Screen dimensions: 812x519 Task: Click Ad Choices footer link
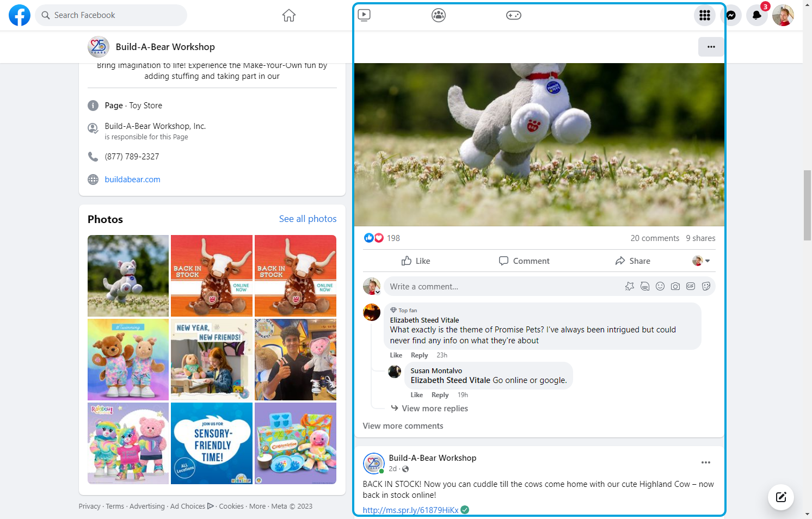coord(192,506)
